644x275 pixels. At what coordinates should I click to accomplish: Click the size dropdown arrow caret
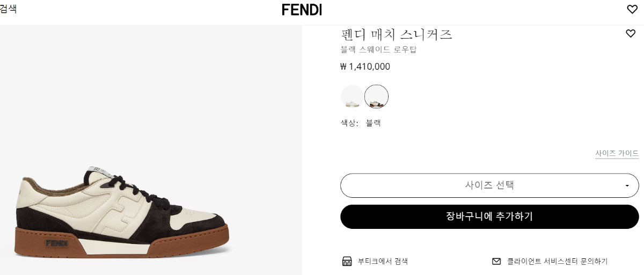(627, 186)
